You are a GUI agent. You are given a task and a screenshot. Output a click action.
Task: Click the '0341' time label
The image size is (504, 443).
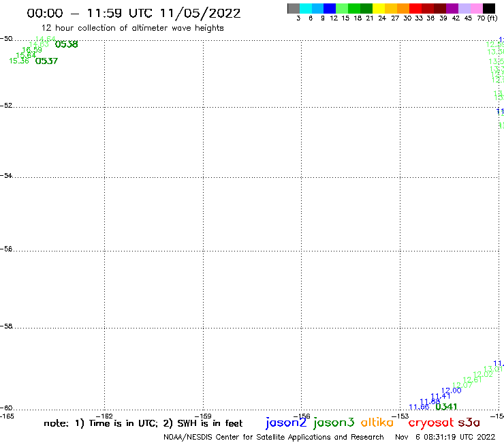coord(446,407)
